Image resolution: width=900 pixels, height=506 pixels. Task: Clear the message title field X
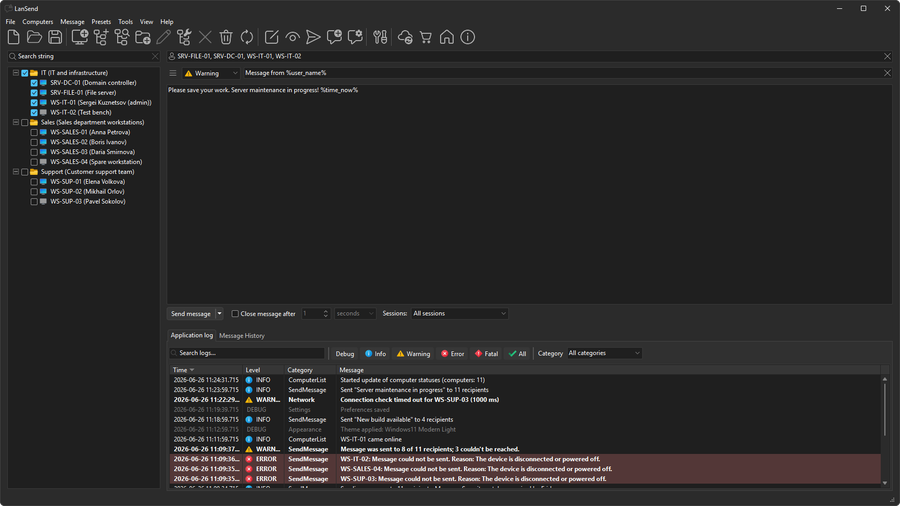887,73
